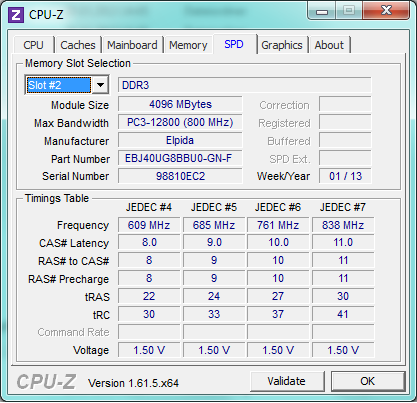
Task: Click the Part Number field EBJ40UG8BBU0-GN-F
Action: (180, 158)
